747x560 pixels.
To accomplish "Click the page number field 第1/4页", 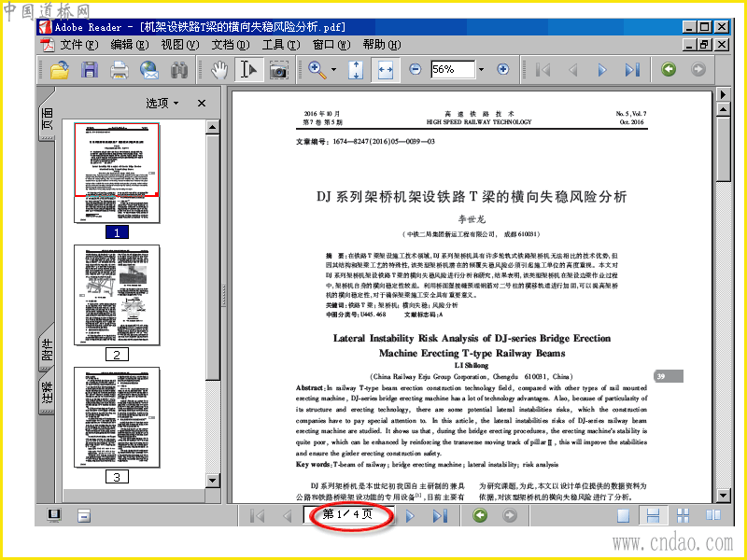I will 348,514.
